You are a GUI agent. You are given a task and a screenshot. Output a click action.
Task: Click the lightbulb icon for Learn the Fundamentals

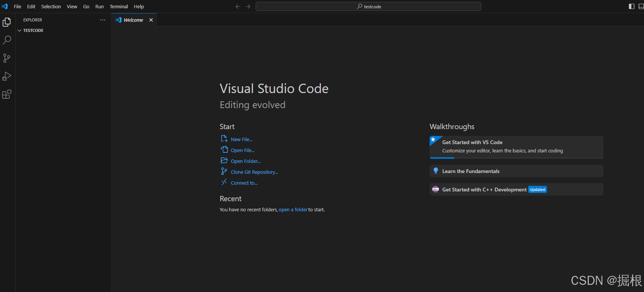click(x=436, y=171)
